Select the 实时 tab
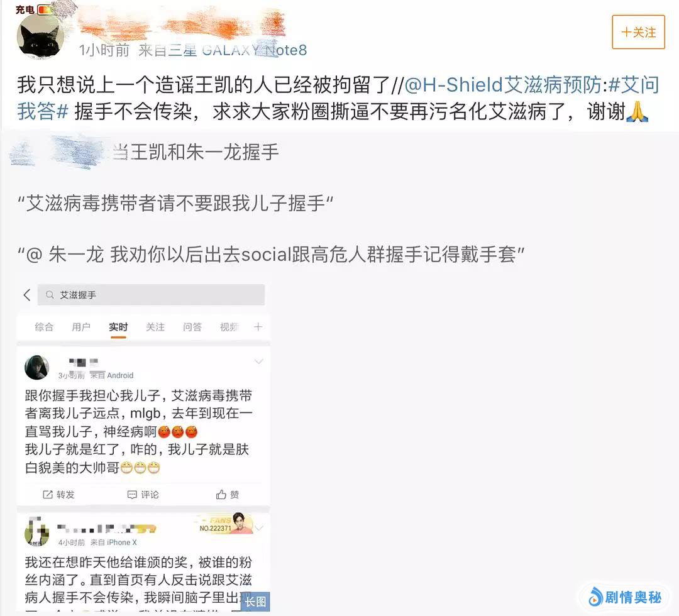The height and width of the screenshot is (616, 679). tap(118, 327)
